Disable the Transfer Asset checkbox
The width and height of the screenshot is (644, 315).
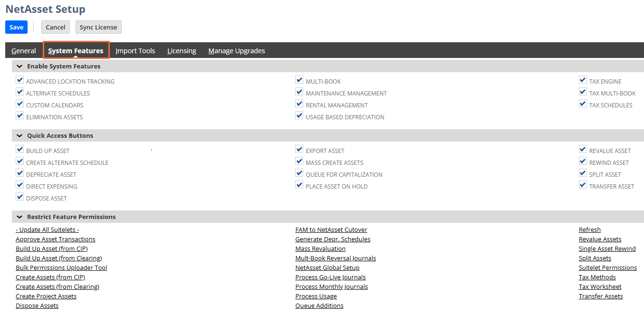pos(583,185)
